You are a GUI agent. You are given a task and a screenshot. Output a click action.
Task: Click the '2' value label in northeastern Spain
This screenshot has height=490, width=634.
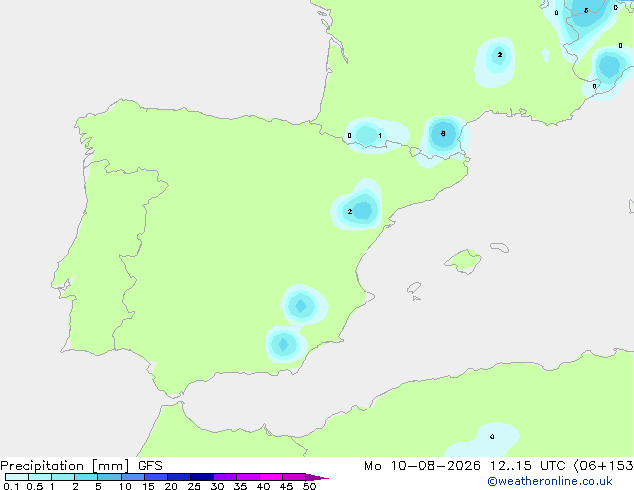(350, 211)
